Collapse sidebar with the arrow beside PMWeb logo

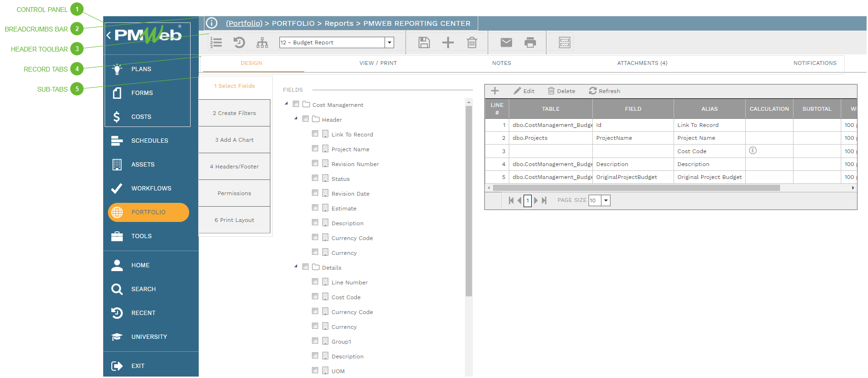[x=109, y=35]
